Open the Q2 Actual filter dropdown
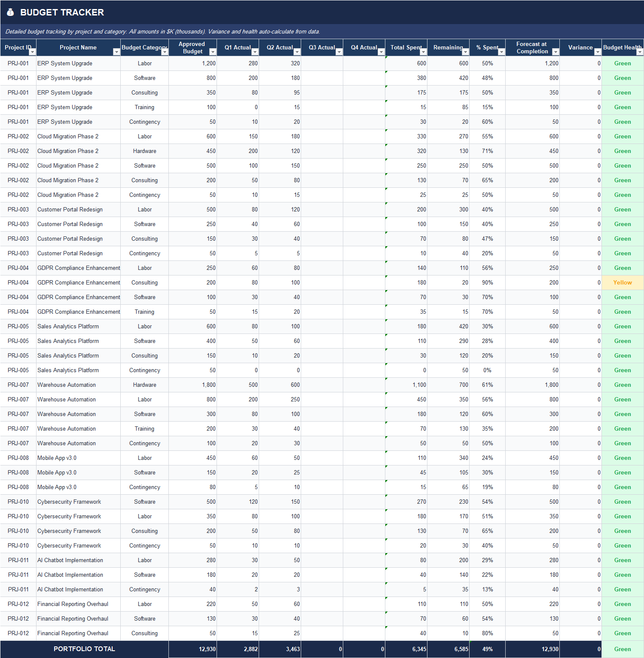 pos(297,52)
